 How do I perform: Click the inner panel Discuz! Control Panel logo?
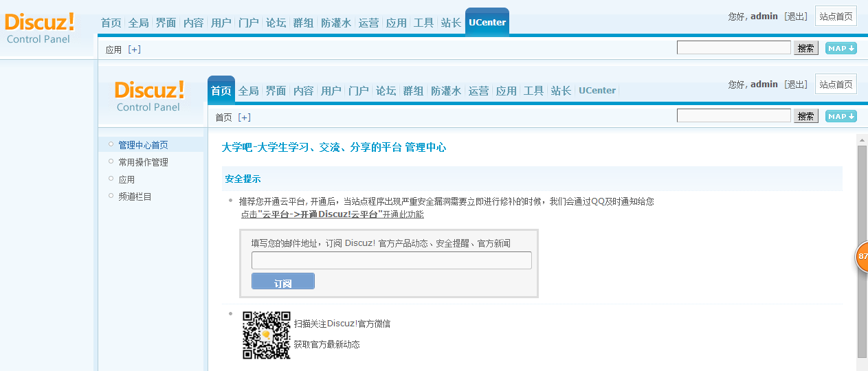[x=149, y=96]
